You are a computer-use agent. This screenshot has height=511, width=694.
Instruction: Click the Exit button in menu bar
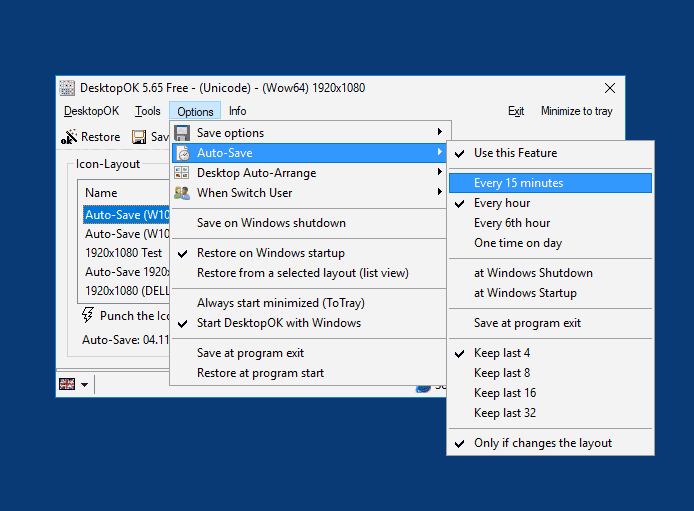(516, 111)
